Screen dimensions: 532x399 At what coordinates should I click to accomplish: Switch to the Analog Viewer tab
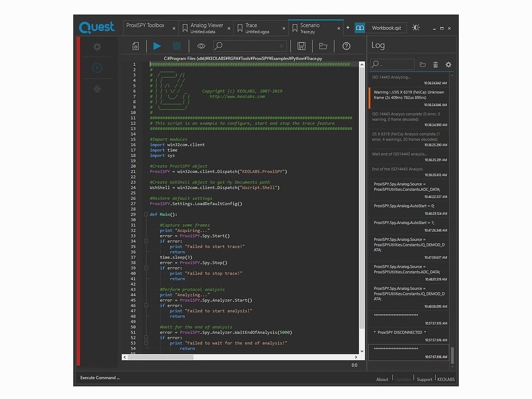[x=206, y=28]
